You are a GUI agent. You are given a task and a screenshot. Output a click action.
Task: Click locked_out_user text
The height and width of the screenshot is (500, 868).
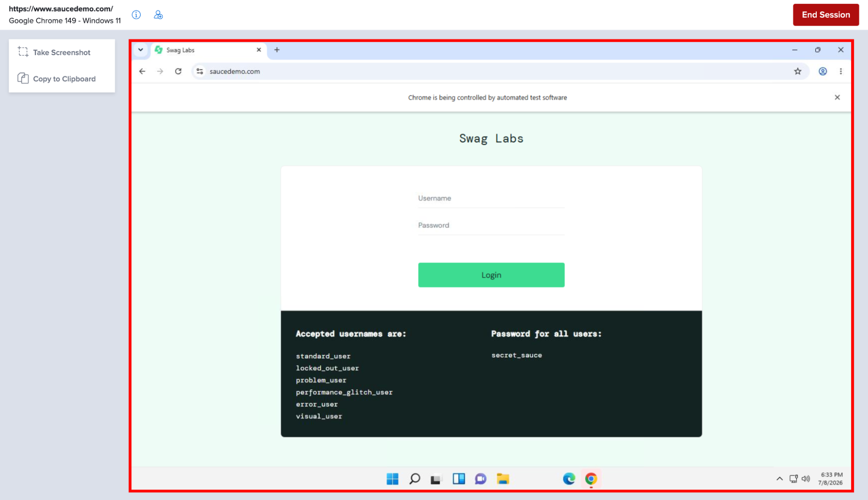coord(327,368)
